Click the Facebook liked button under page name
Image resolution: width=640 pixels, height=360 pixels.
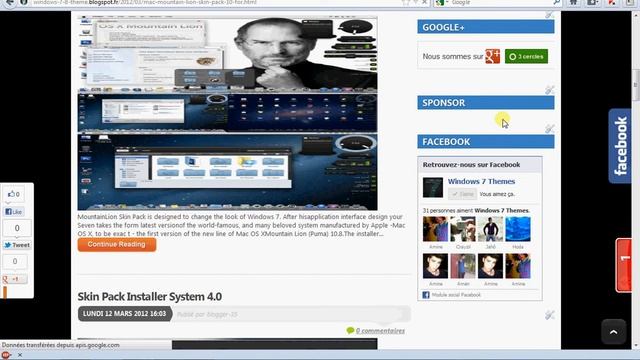(x=462, y=194)
